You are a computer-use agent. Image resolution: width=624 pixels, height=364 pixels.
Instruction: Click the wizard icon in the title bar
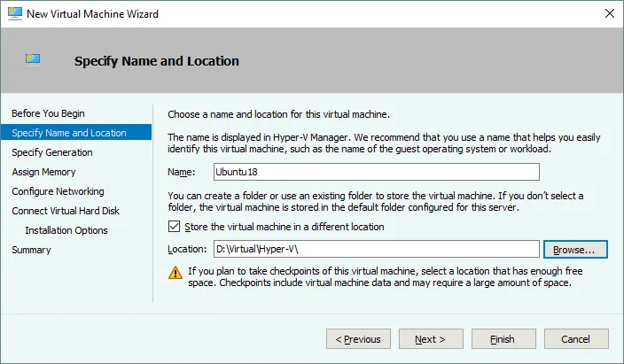click(x=15, y=13)
